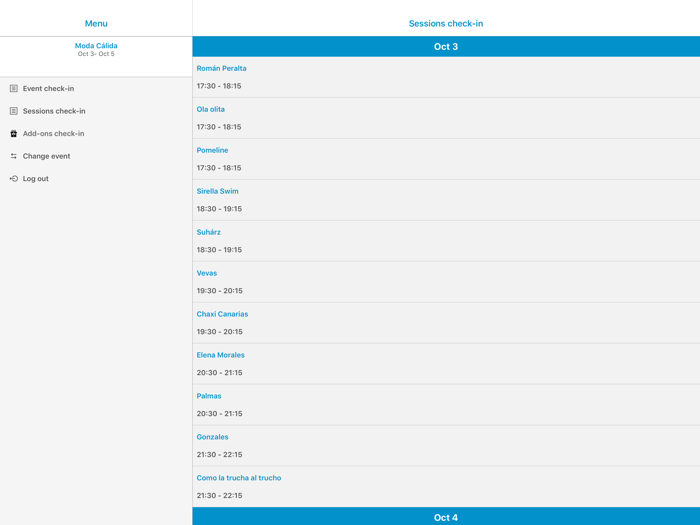Image resolution: width=700 pixels, height=525 pixels.
Task: Select the Elena Morales session
Action: pos(446,364)
